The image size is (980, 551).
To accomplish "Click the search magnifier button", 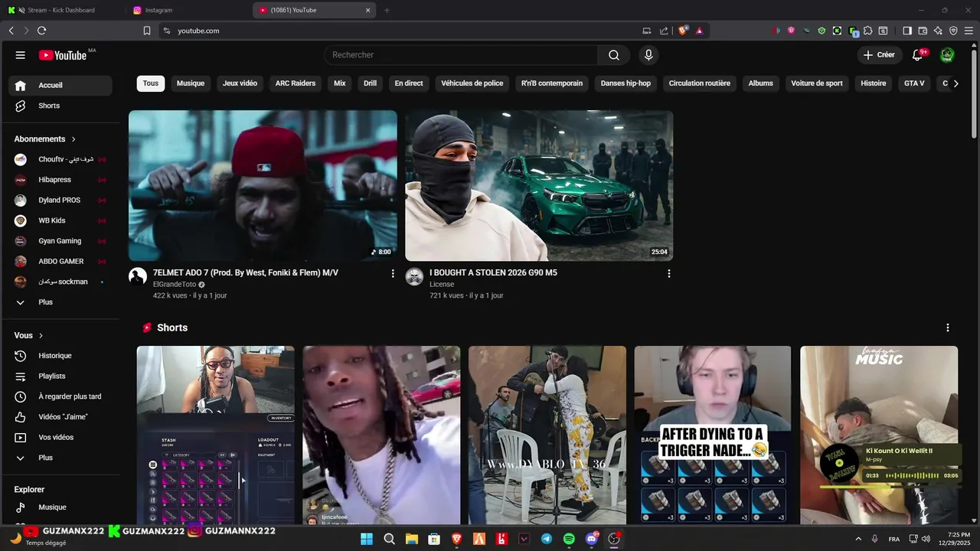I will (614, 55).
